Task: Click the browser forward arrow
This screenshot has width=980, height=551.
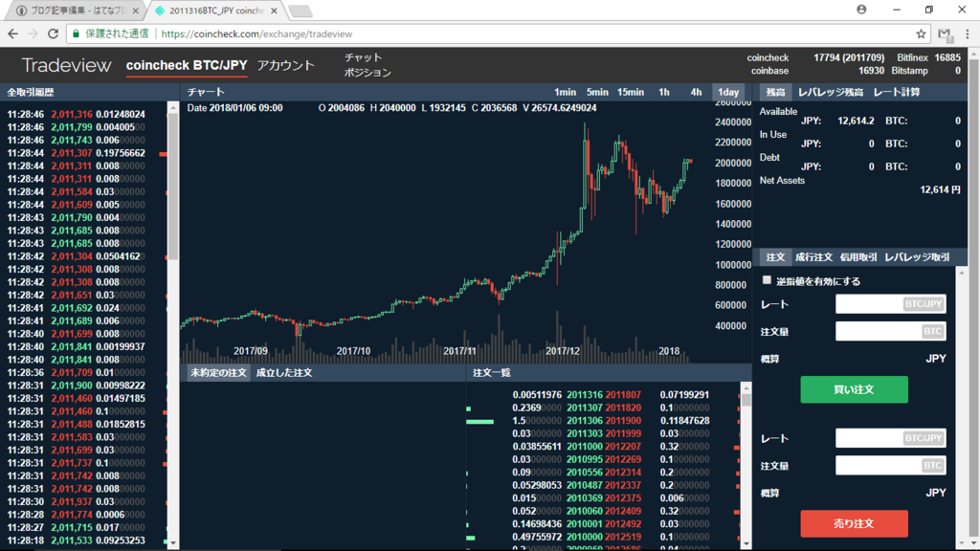Action: tap(33, 33)
